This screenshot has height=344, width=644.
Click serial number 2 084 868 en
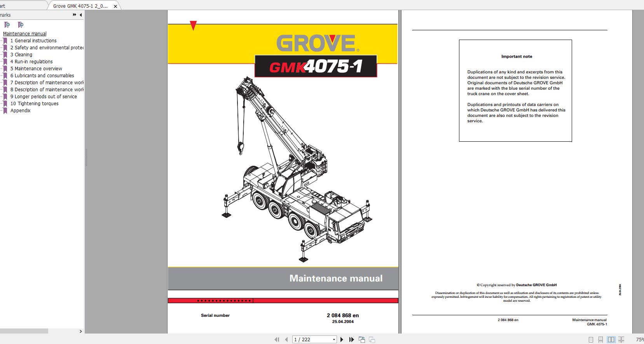click(x=343, y=315)
